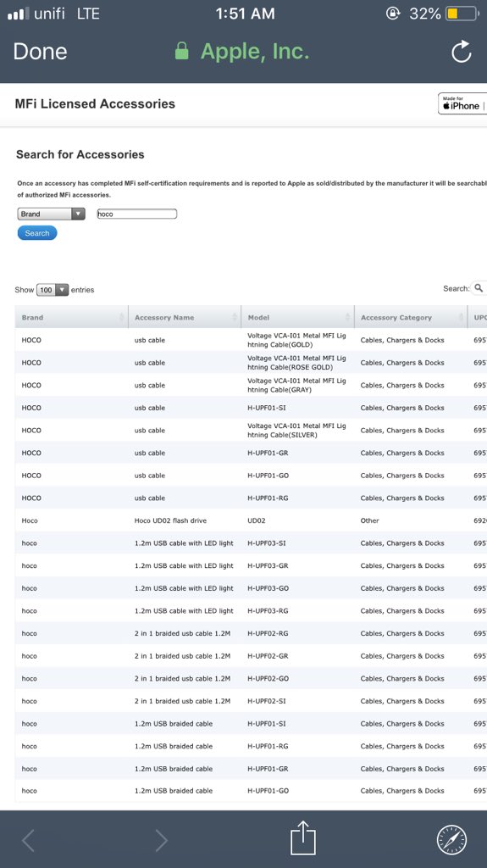The width and height of the screenshot is (487, 868).
Task: Click the H-UPF01-GR model in usb cable row
Action: (268, 453)
